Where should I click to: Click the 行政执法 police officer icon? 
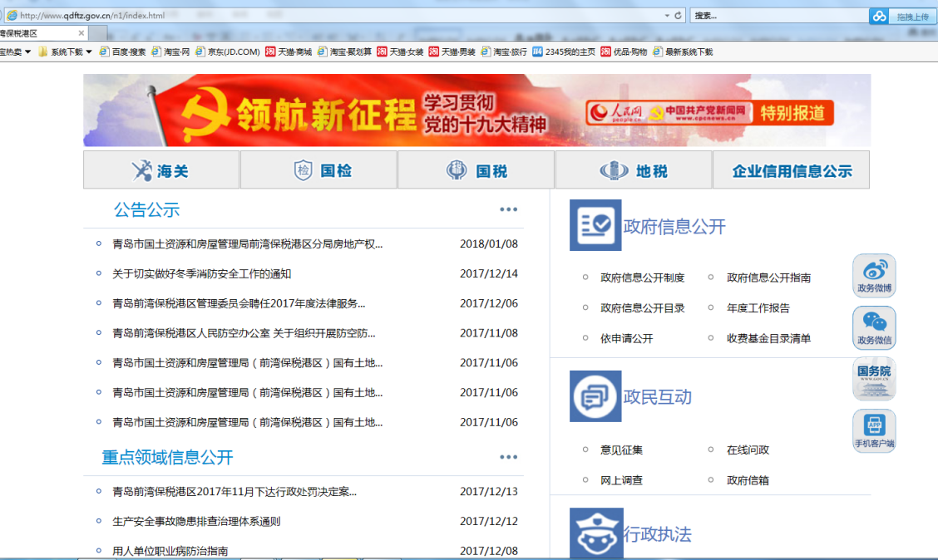click(x=595, y=533)
